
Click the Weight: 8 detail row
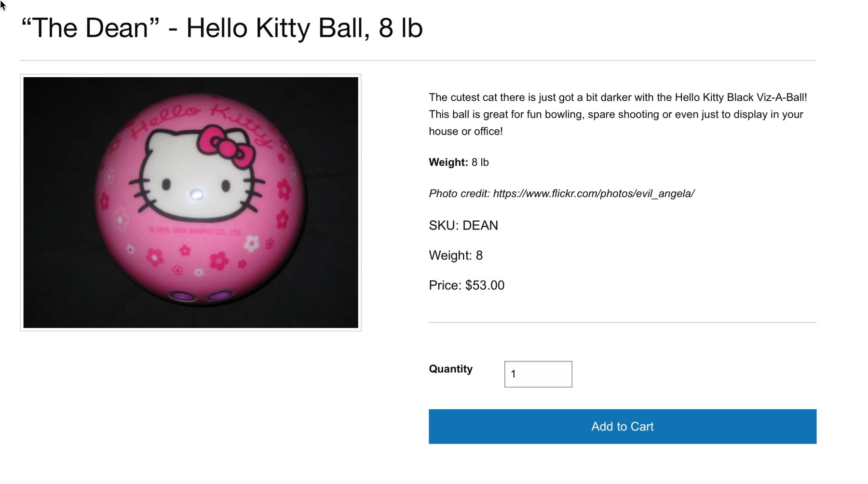pos(456,255)
